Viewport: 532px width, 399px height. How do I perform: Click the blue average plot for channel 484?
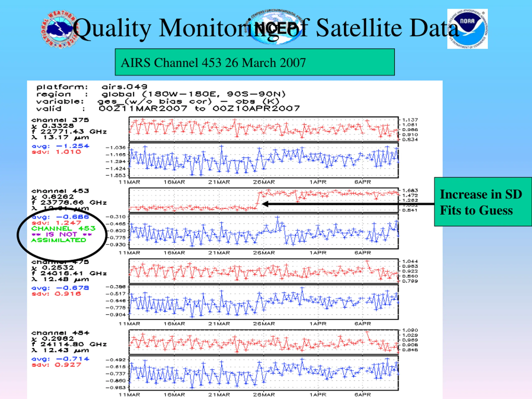tap(264, 373)
